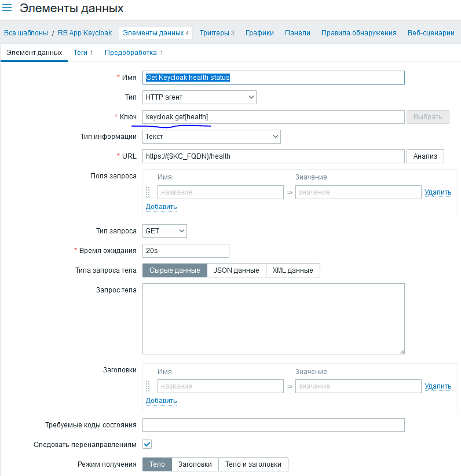Click the Требуемые коды состояния field
This screenshot has width=461, height=476.
pyautogui.click(x=273, y=425)
